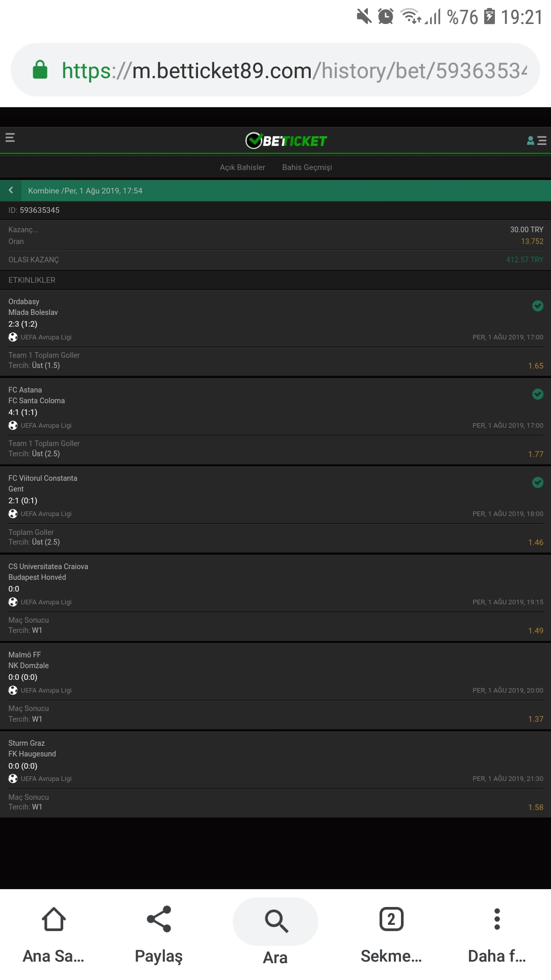Tap the UEFA Avrupa Ligi soccer ball under Craiova

[13, 602]
